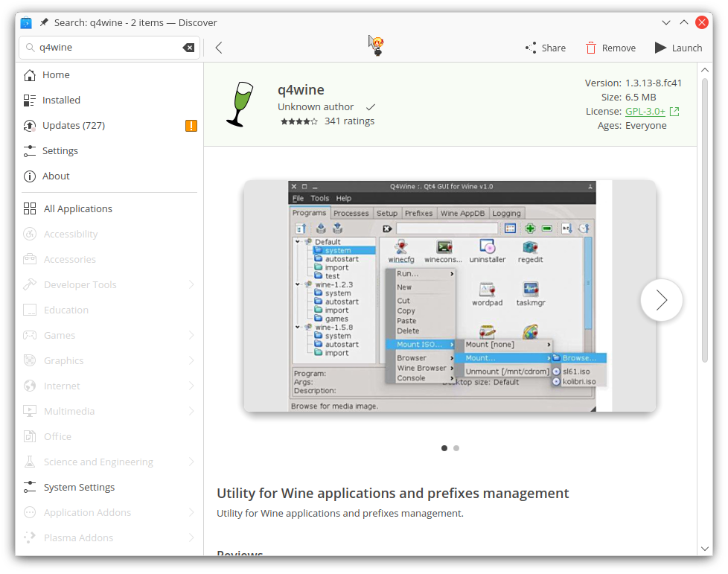Click the 341 ratings text
The height and width of the screenshot is (574, 728).
(x=349, y=121)
